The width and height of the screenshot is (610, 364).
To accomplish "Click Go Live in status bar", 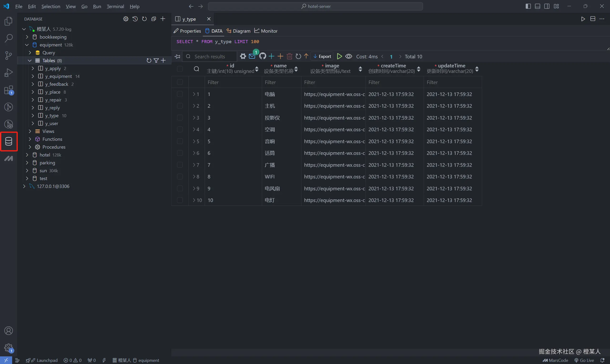I will (x=584, y=360).
